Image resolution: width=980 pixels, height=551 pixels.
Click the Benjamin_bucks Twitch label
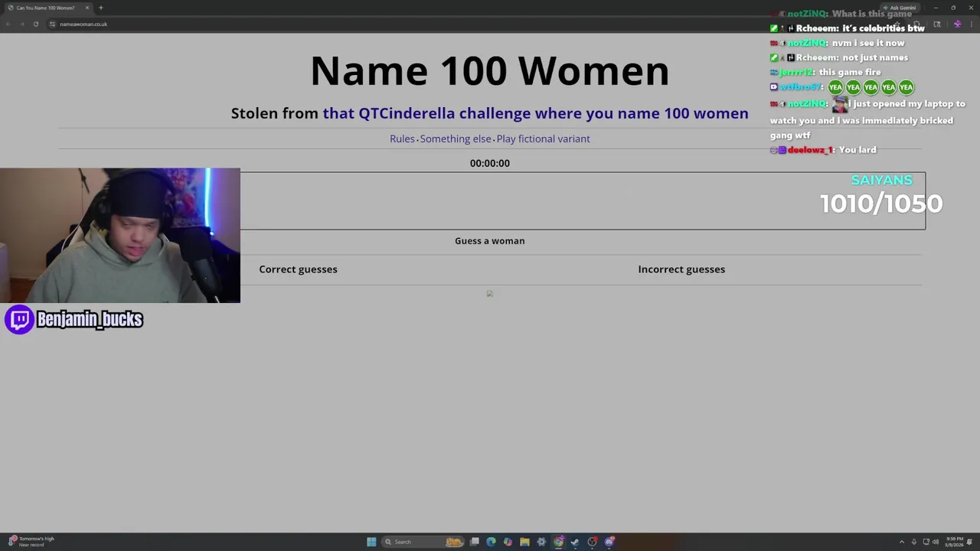click(74, 319)
